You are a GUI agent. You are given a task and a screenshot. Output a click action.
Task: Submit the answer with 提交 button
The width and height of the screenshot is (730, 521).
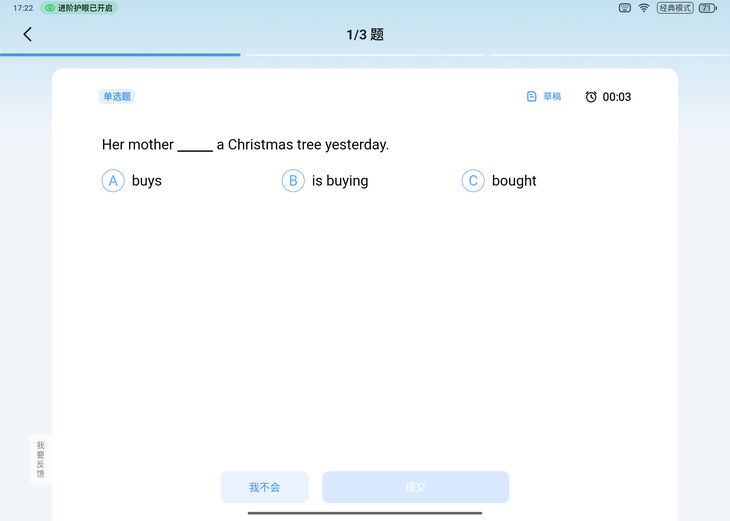(x=415, y=487)
